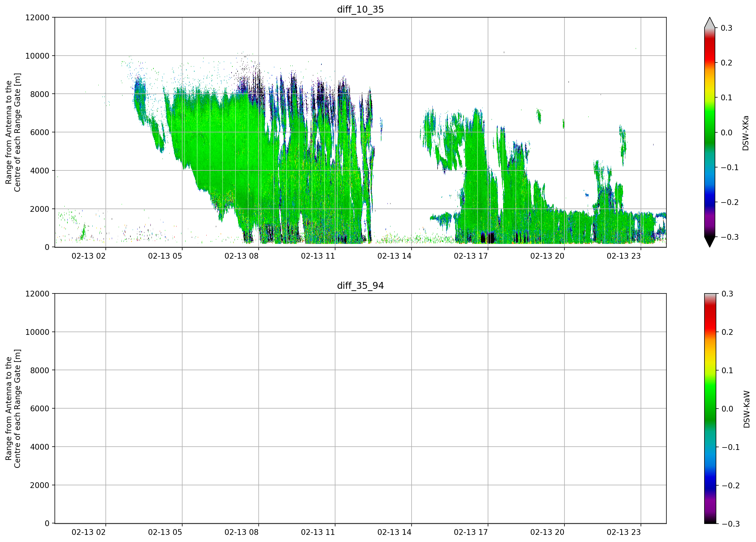Click the 0.1 tick on DSW-KaW colorbar
Viewport: 756px width, 542px height.
tap(727, 370)
